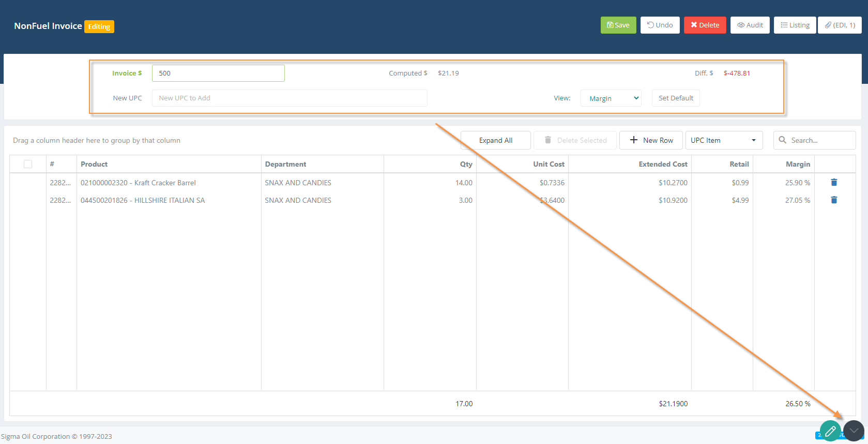
Task: Open the UPC Item dropdown
Action: (724, 140)
